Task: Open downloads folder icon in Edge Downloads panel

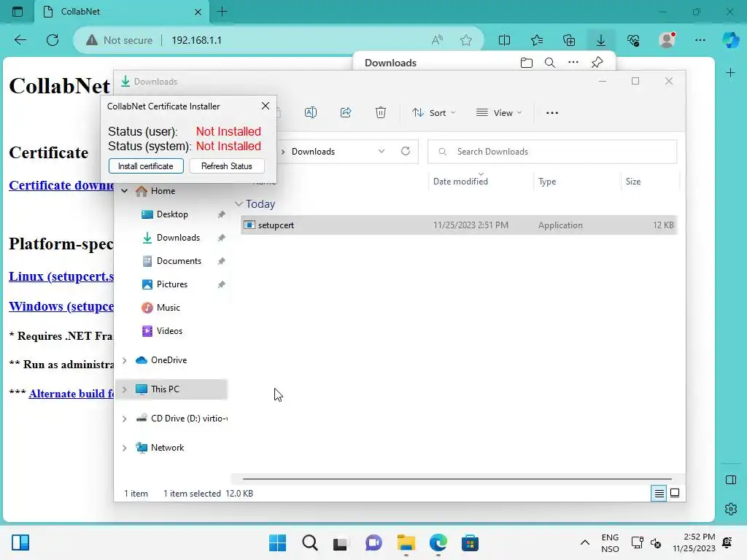Action: (x=527, y=63)
